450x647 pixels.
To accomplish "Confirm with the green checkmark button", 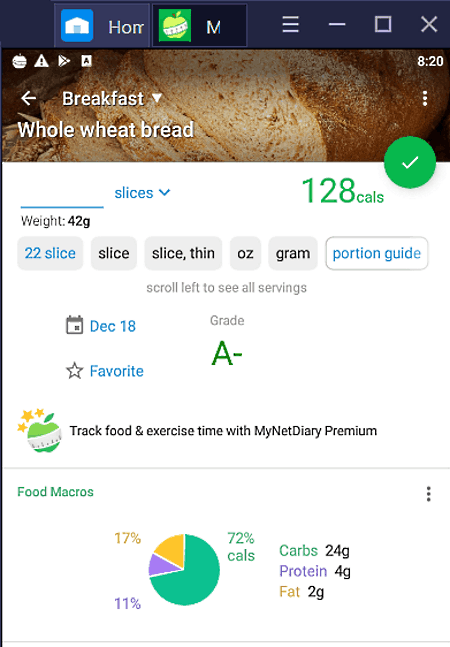I will 410,163.
